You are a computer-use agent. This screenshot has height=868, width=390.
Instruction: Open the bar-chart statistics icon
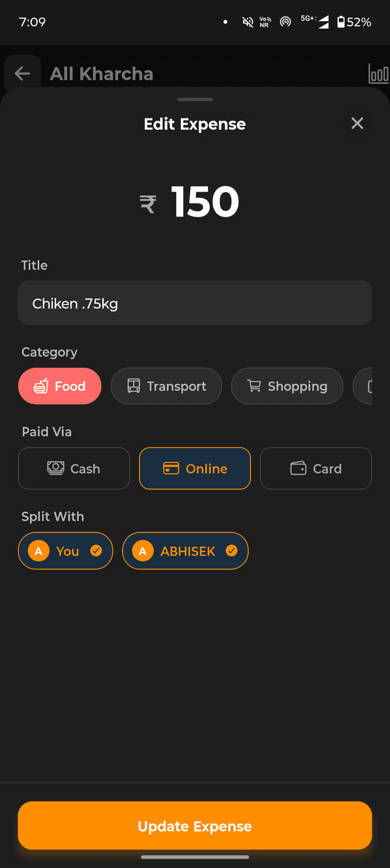click(x=379, y=73)
